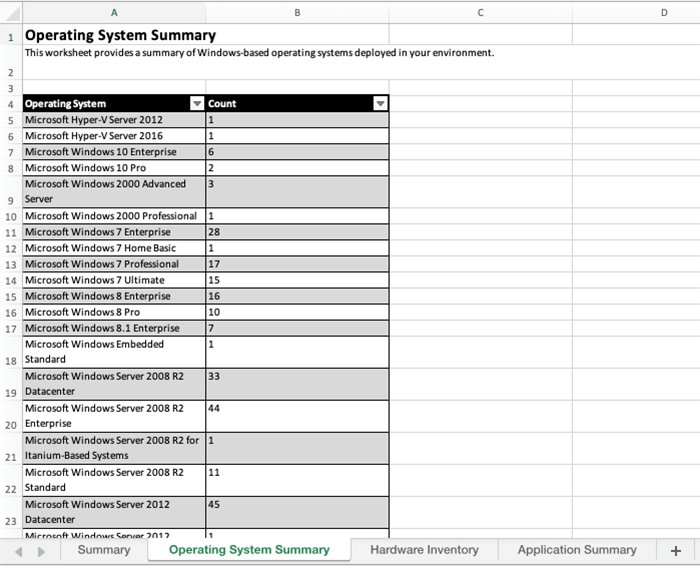700x566 pixels.
Task: Click the Operating System Summary title cell
Action: [x=120, y=36]
